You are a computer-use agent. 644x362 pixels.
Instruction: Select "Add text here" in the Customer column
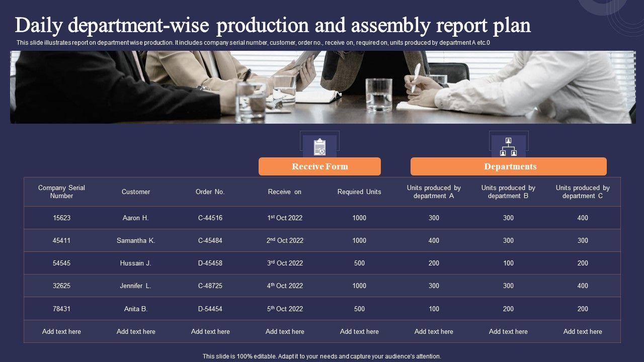click(136, 331)
